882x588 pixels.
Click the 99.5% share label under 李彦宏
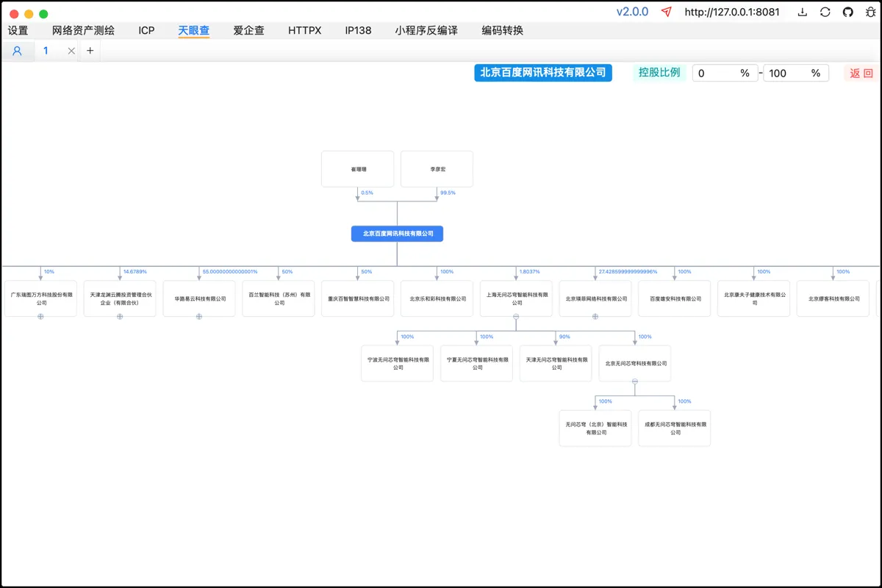[448, 193]
